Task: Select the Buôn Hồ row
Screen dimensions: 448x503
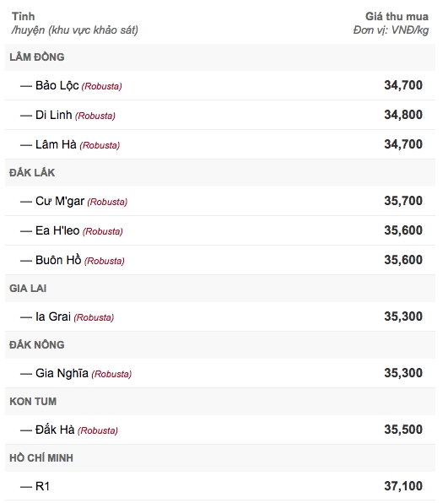Action: coord(220,260)
